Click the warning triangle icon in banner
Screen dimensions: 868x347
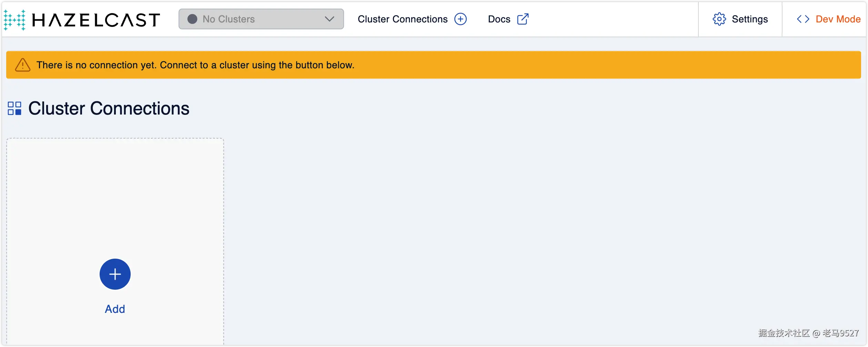(23, 65)
